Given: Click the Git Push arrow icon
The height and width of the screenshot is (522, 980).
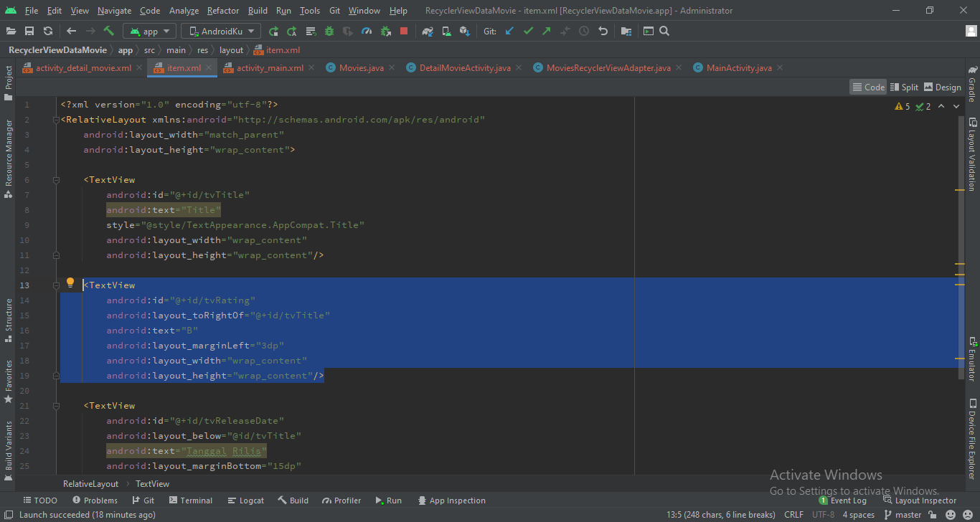Looking at the screenshot, I should point(547,31).
